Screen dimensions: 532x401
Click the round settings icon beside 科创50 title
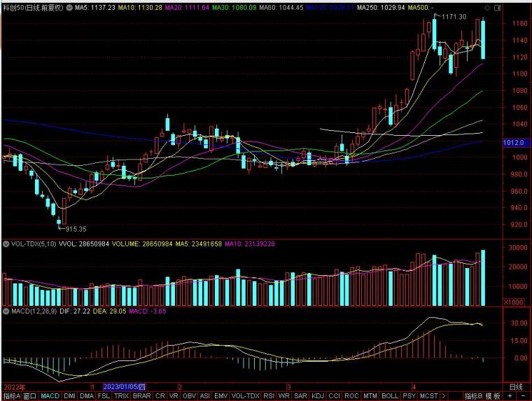(x=69, y=8)
